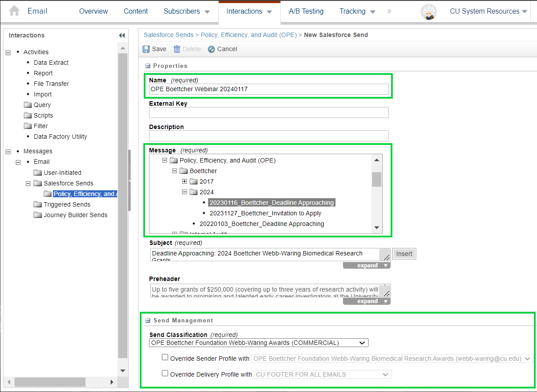Collapse the Messages tree node
The width and height of the screenshot is (537, 392).
[8, 152]
